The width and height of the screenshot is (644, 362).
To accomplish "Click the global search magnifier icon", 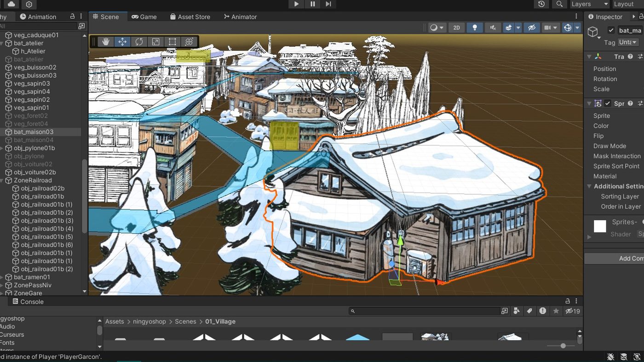I will pos(559,4).
